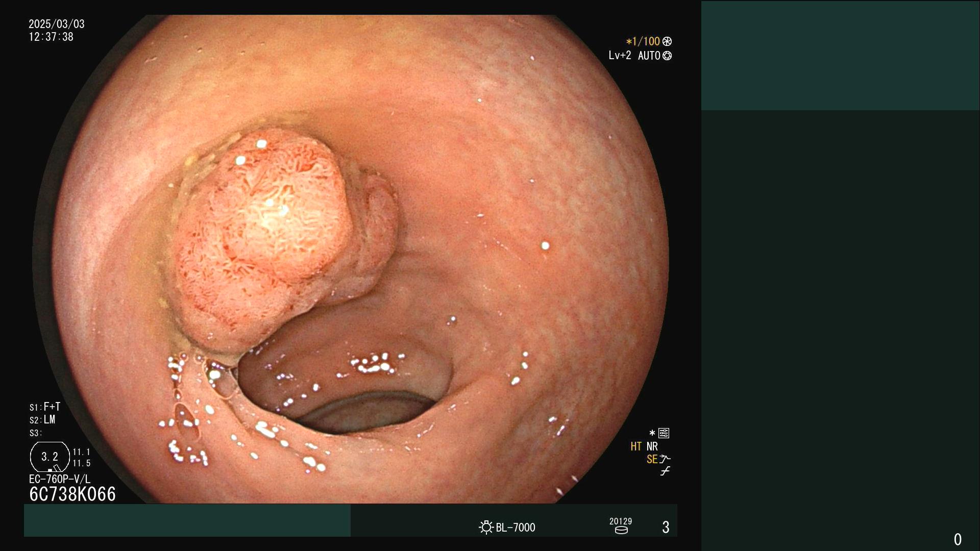Click the value 11.1
The height and width of the screenshot is (551, 980).
pos(82,452)
